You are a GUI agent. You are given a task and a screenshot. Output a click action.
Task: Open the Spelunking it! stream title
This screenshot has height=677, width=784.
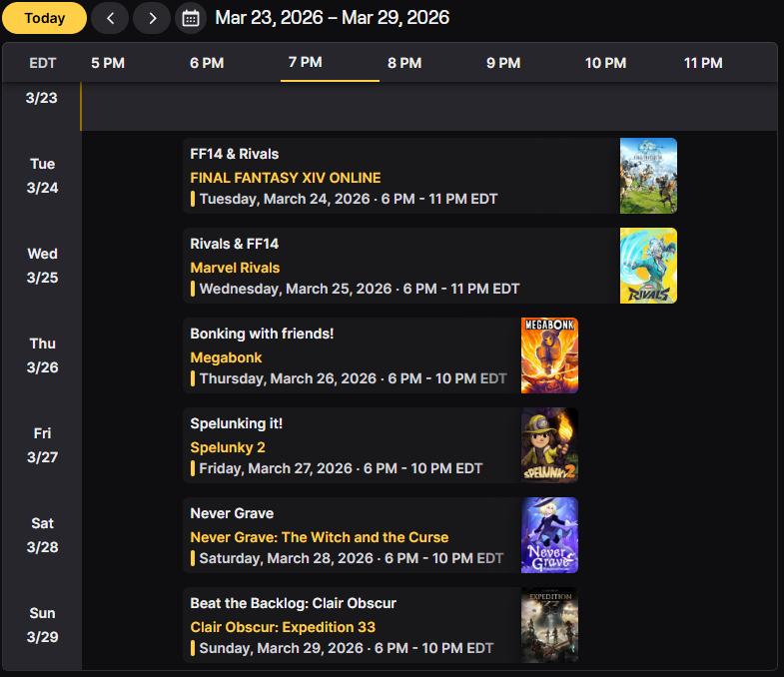pos(236,424)
